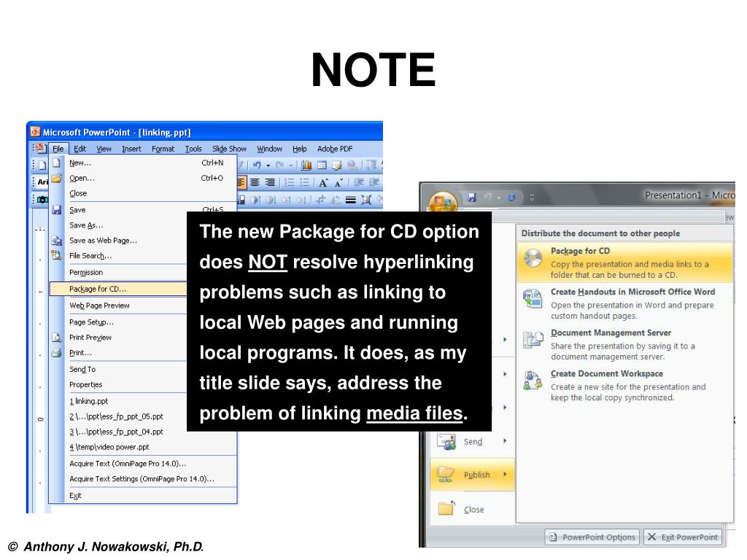Image resolution: width=747 pixels, height=560 pixels.
Task: Click the CD icon for Package for CD
Action: (533, 257)
